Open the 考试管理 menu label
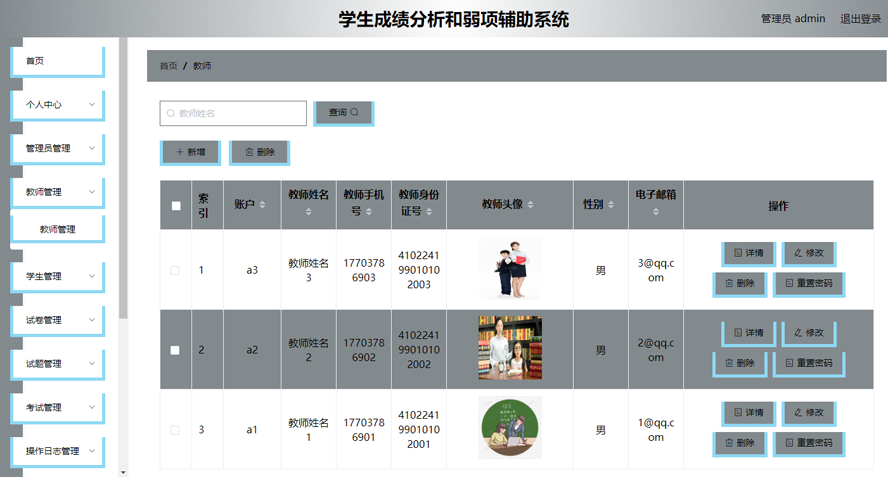Viewport: 888px width, 477px height. 44,407
